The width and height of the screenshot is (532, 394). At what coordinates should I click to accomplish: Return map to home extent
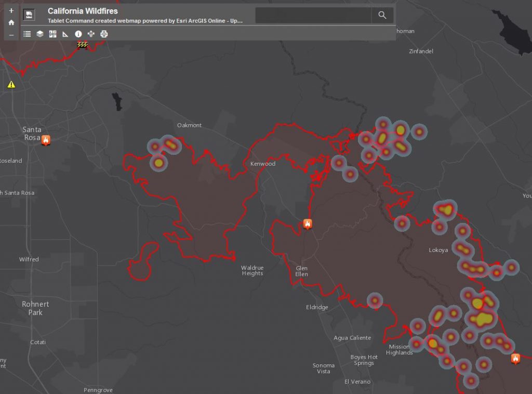(x=11, y=23)
